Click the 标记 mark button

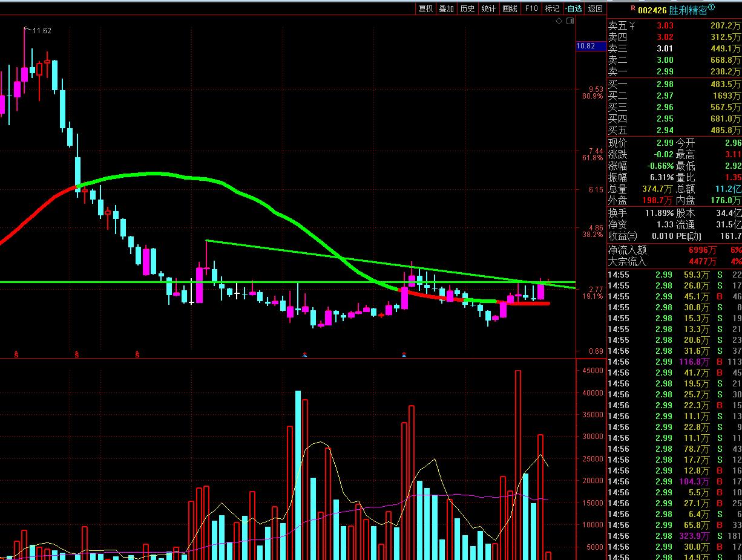click(552, 8)
